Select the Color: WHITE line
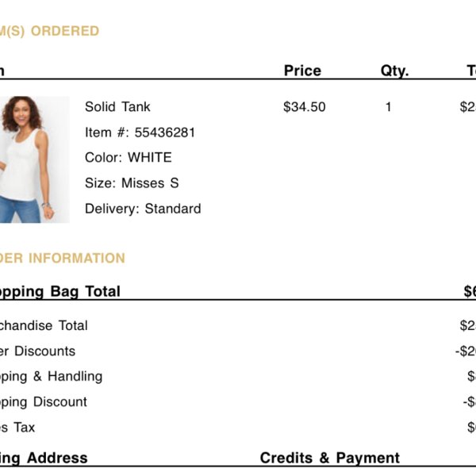 coord(129,158)
